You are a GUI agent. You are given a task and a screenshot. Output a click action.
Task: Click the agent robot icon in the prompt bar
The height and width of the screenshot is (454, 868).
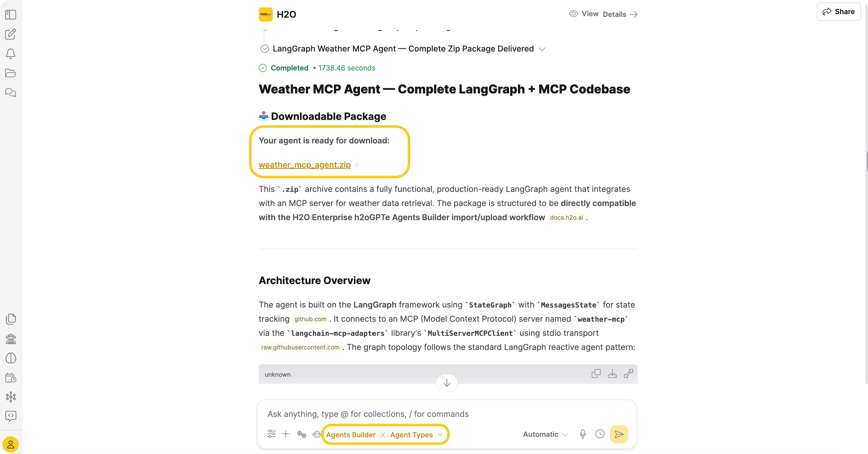(x=317, y=434)
